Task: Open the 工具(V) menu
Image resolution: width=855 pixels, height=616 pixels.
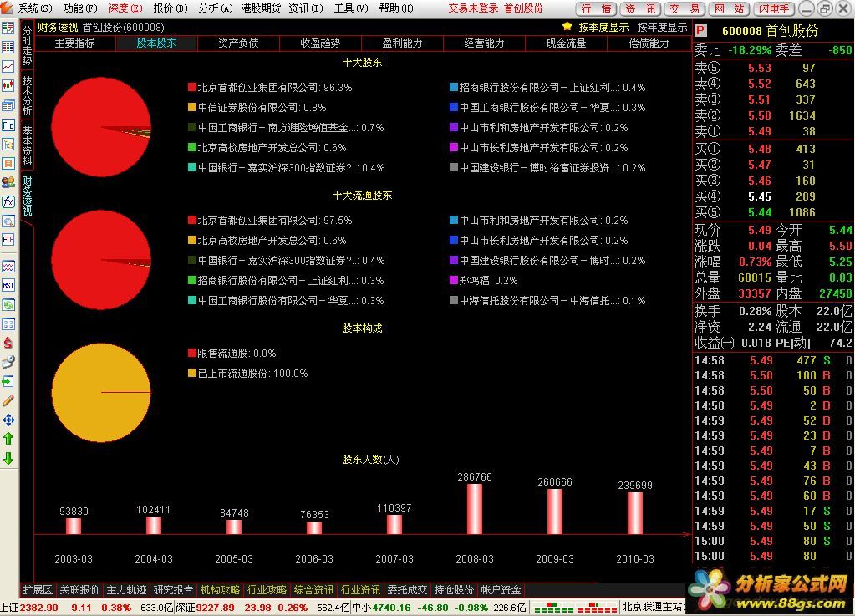Action: (351, 8)
